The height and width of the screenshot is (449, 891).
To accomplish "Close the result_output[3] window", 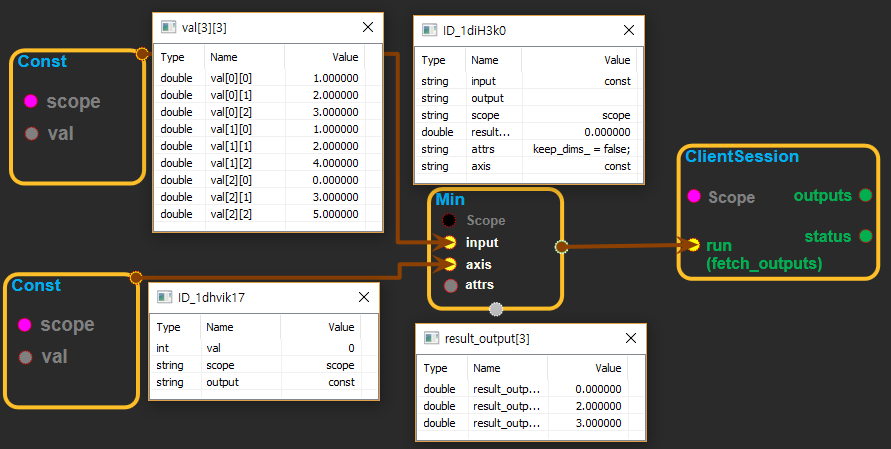I will coord(627,338).
